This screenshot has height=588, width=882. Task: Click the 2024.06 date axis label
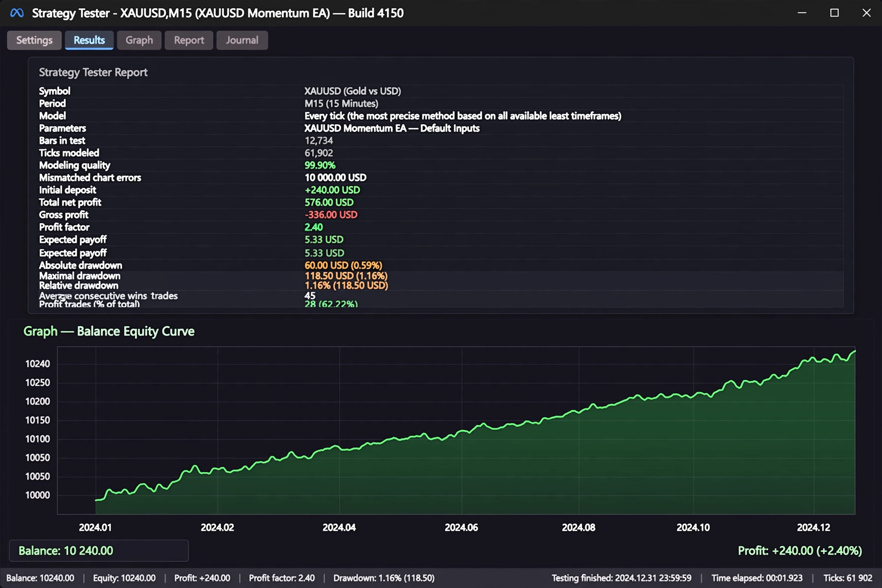461,528
